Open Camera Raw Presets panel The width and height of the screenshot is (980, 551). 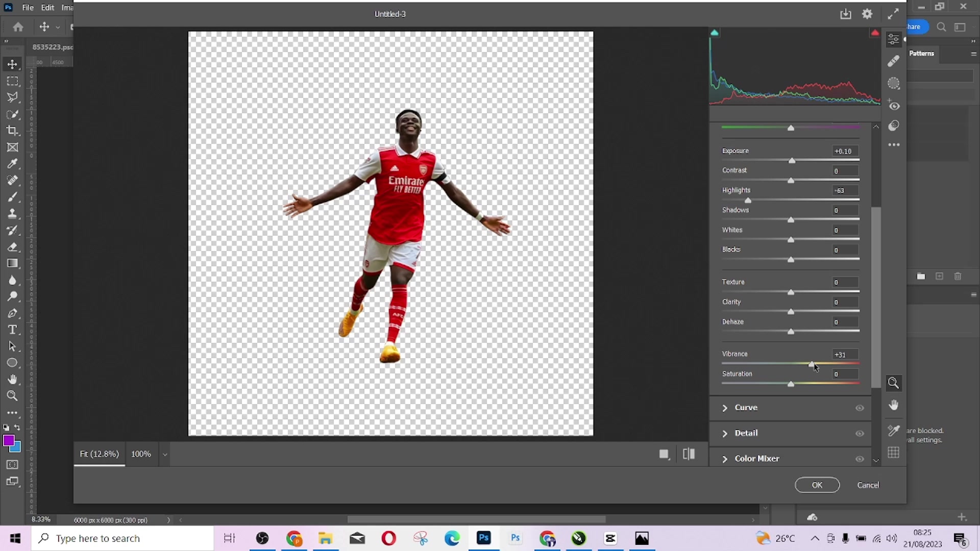click(893, 126)
